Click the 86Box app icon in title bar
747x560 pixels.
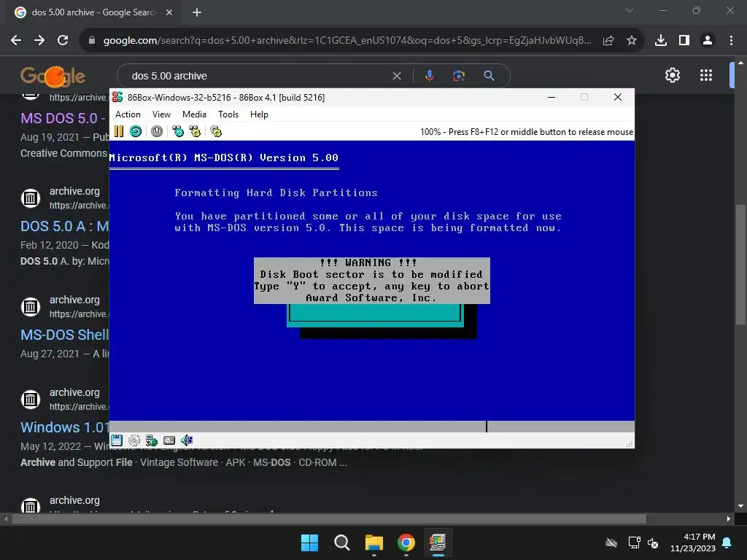tap(117, 97)
